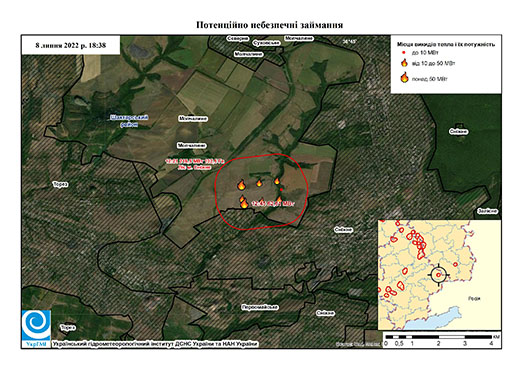Click the red '12:21' fire info text

[195, 164]
